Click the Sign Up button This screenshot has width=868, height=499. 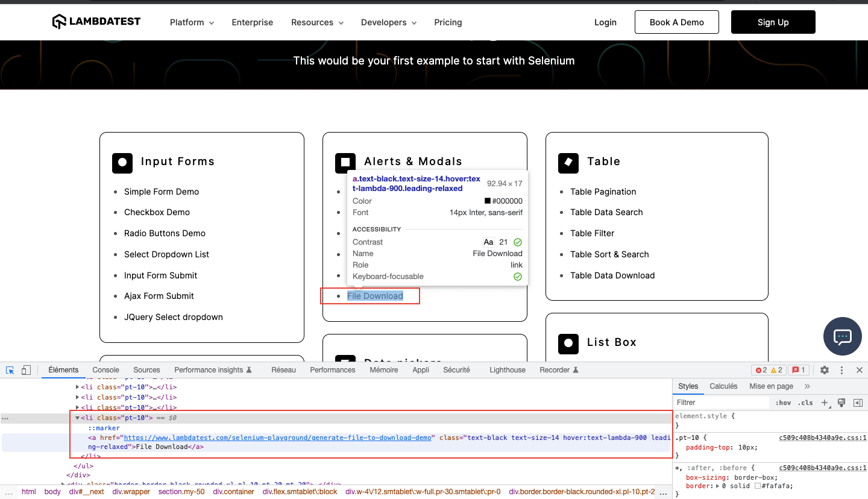(x=773, y=22)
